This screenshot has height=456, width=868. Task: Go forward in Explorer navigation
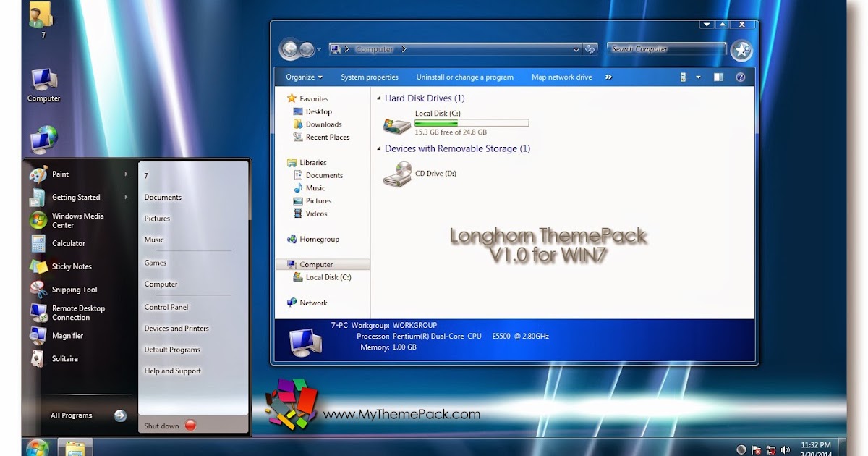pyautogui.click(x=307, y=49)
